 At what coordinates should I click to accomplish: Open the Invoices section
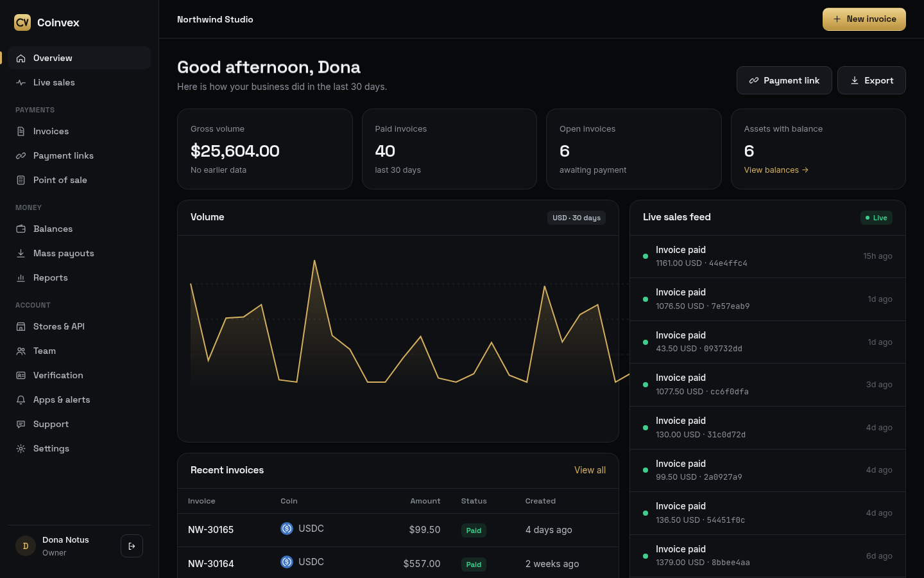80,131
